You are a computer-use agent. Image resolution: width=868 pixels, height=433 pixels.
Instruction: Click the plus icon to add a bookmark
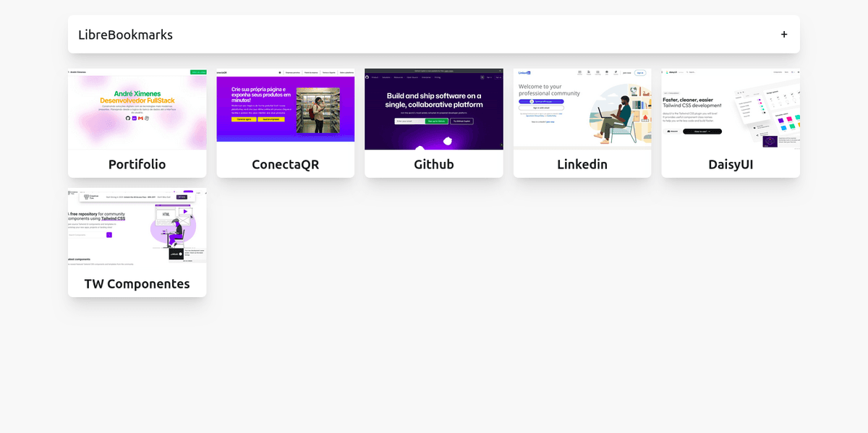pos(784,35)
